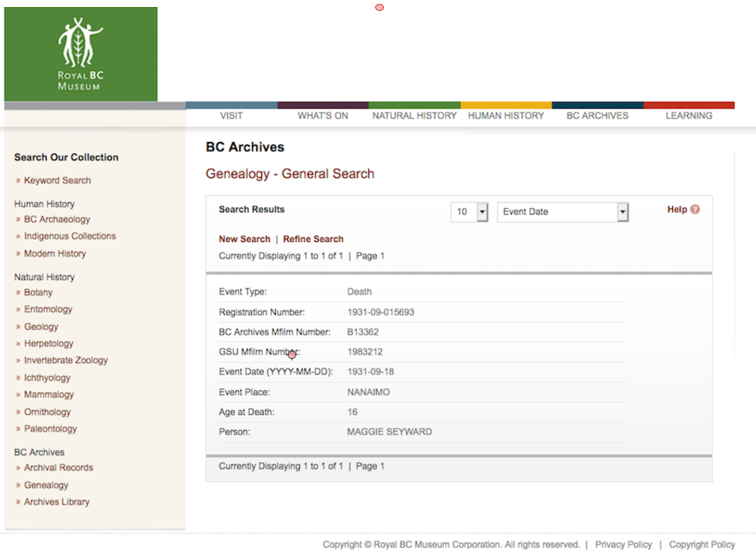Click the Refine Search link
This screenshot has width=756, height=556.
pyautogui.click(x=313, y=239)
